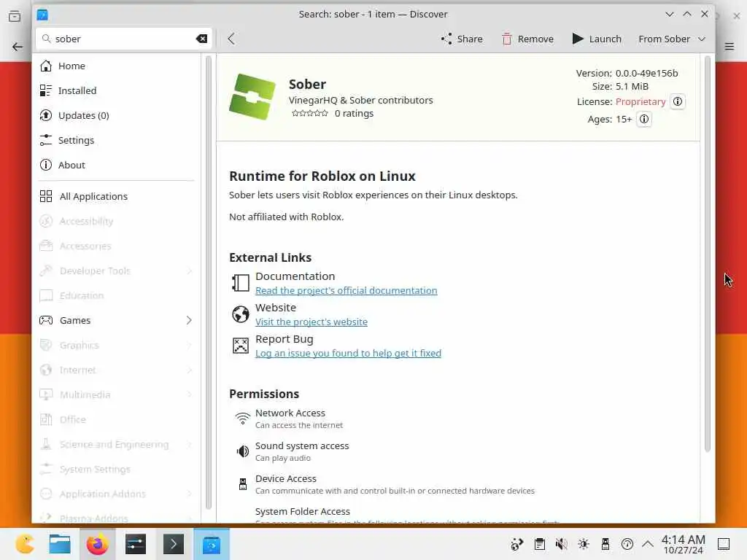Open the application launcher in taskbar
This screenshot has height=560, width=747.
point(25,544)
